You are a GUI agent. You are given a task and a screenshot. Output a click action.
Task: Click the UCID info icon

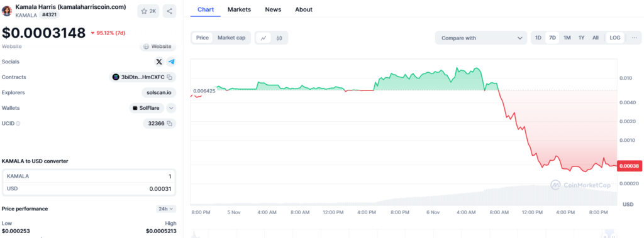(18, 124)
